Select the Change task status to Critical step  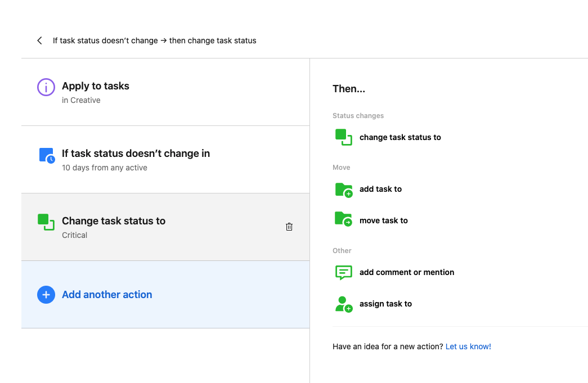click(x=114, y=221)
